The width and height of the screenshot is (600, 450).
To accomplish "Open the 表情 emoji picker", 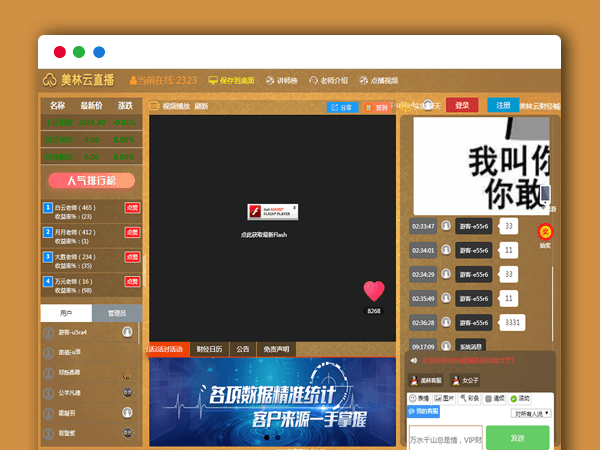I will pyautogui.click(x=419, y=398).
